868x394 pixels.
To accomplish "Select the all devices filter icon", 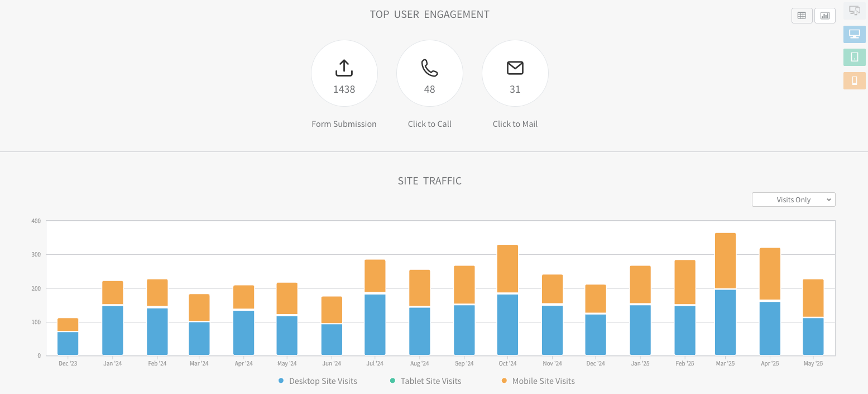I will pyautogui.click(x=854, y=10).
